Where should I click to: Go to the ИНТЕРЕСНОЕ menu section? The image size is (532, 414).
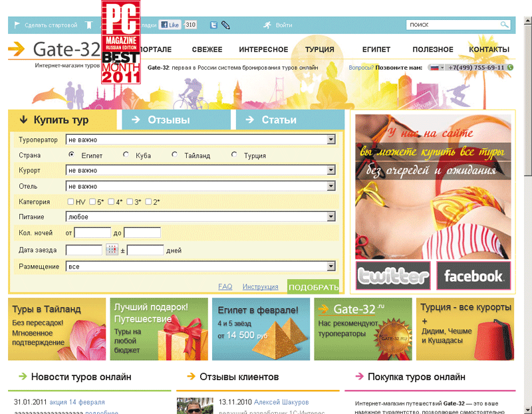click(263, 49)
